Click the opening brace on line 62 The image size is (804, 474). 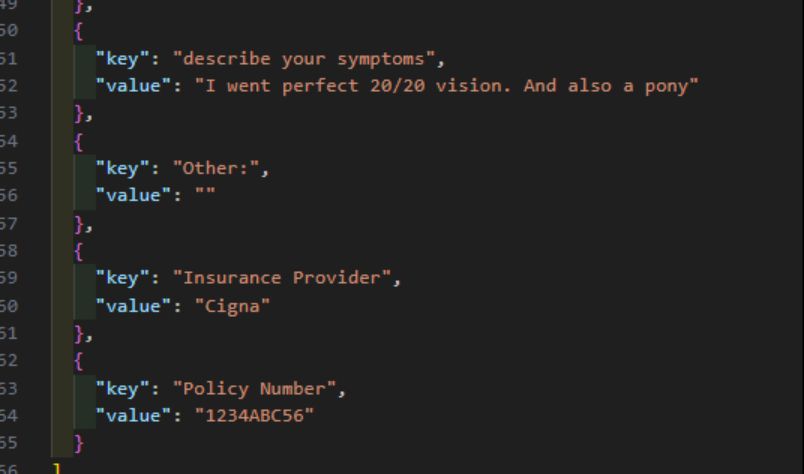(x=78, y=361)
